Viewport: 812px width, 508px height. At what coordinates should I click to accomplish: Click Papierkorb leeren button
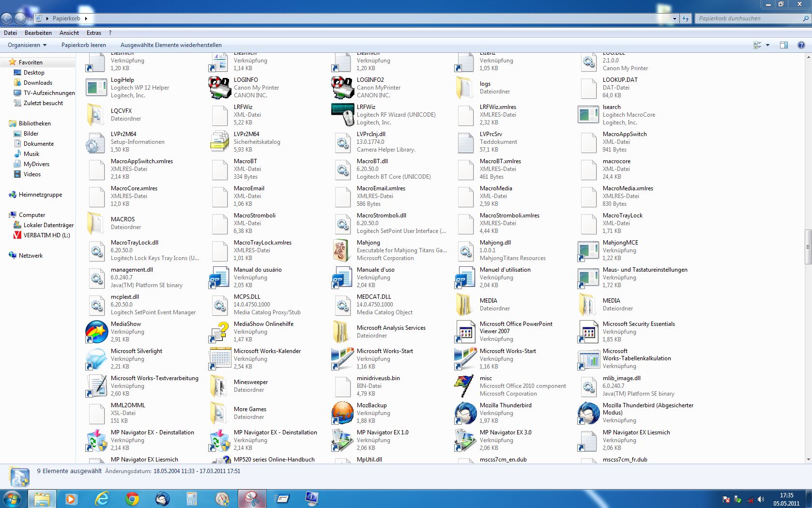(84, 45)
